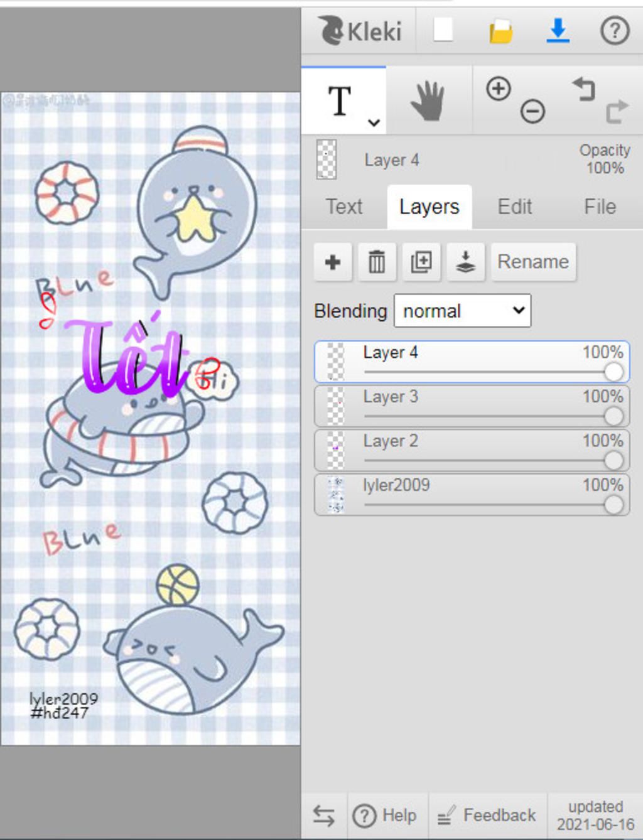Open Help at the bottom bar
Screen dimensions: 643x840
click(x=385, y=816)
